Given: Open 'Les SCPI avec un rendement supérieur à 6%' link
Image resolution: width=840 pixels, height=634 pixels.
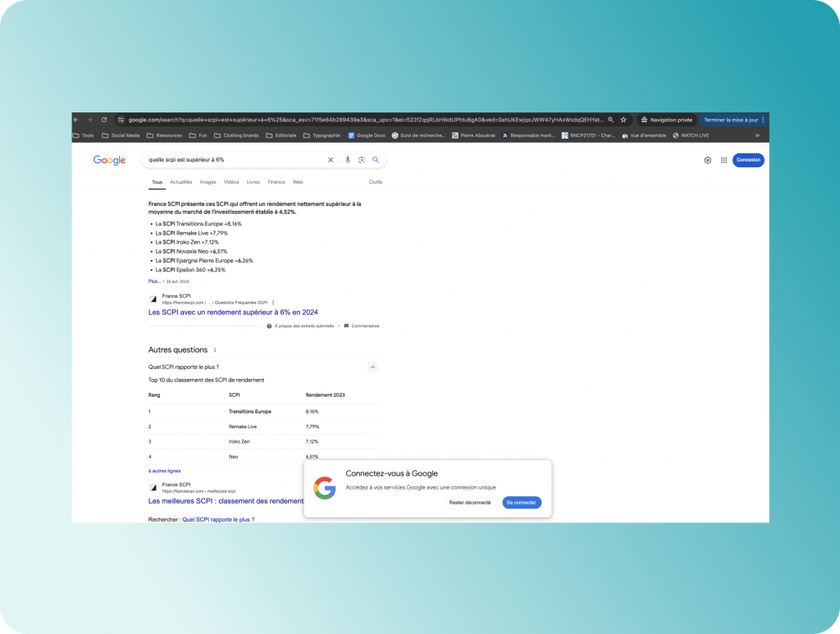Looking at the screenshot, I should pyautogui.click(x=233, y=312).
